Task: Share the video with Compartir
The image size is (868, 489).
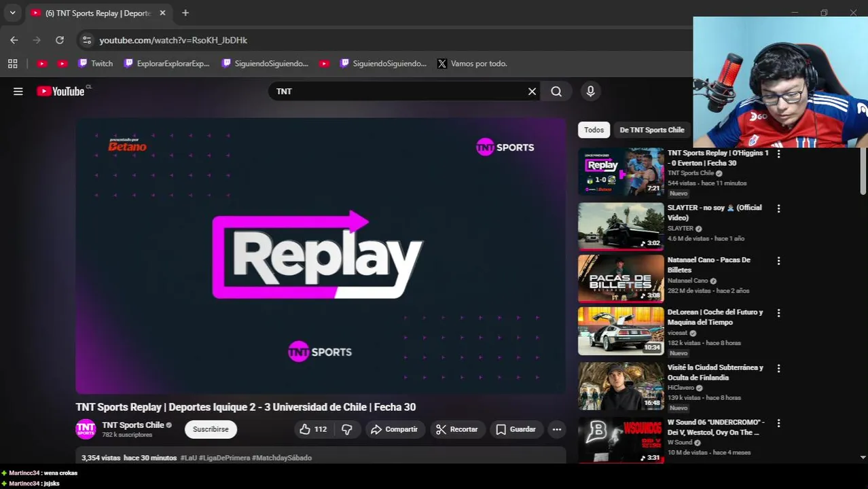Action: point(395,429)
